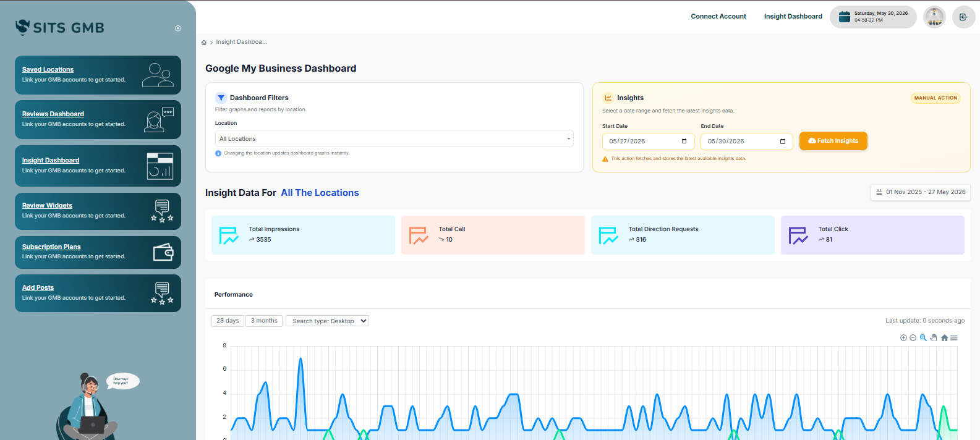The height and width of the screenshot is (440, 980).
Task: Open the Start Date calendar picker icon
Action: coord(684,142)
